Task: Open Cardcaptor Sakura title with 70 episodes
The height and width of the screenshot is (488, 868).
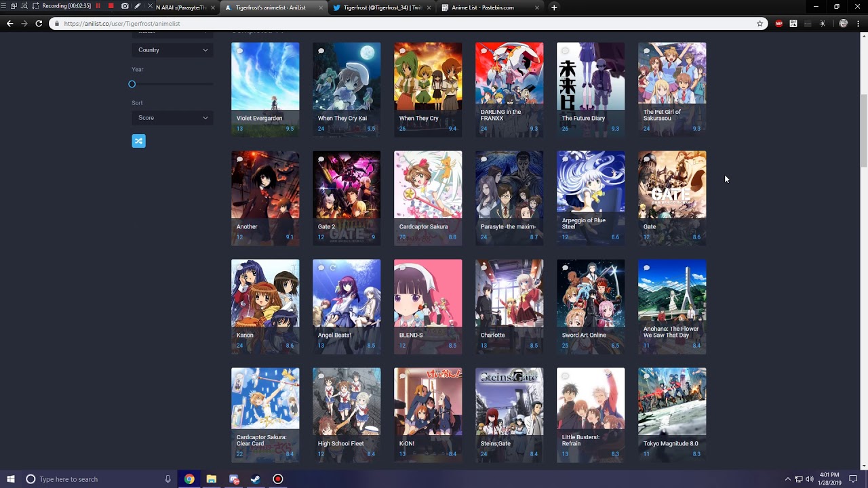Action: (423, 227)
